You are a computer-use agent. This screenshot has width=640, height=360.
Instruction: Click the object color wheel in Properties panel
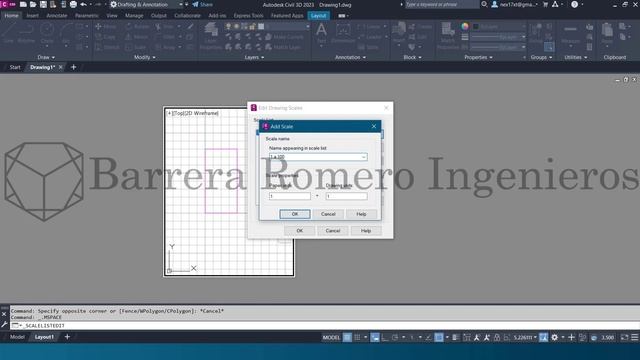(465, 27)
